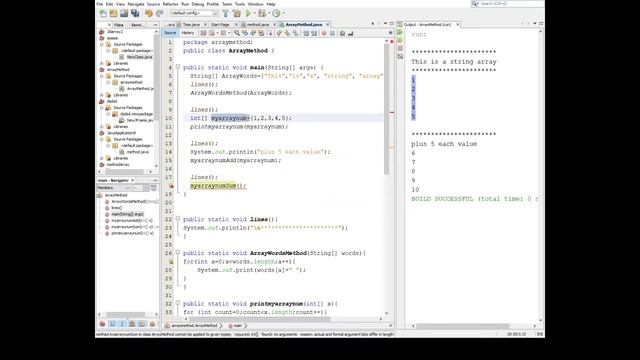This screenshot has width=640, height=360.
Task: Switch to the Time.java editor tab
Action: [191, 25]
